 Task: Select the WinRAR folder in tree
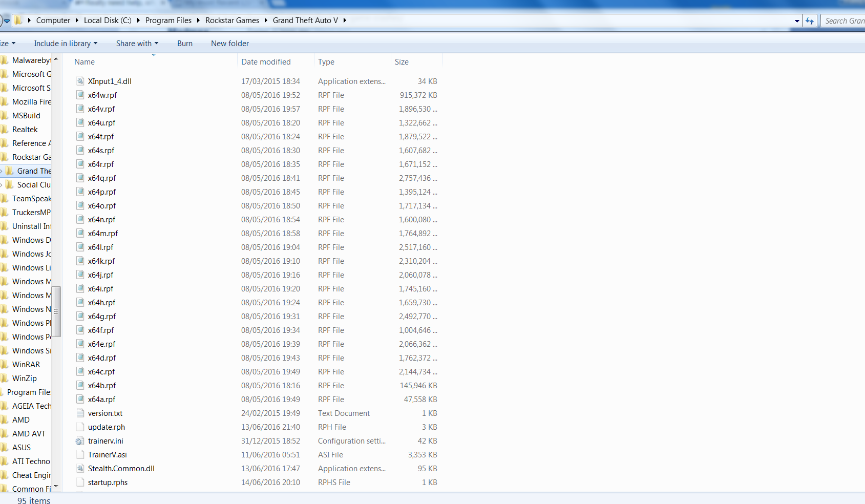(26, 365)
